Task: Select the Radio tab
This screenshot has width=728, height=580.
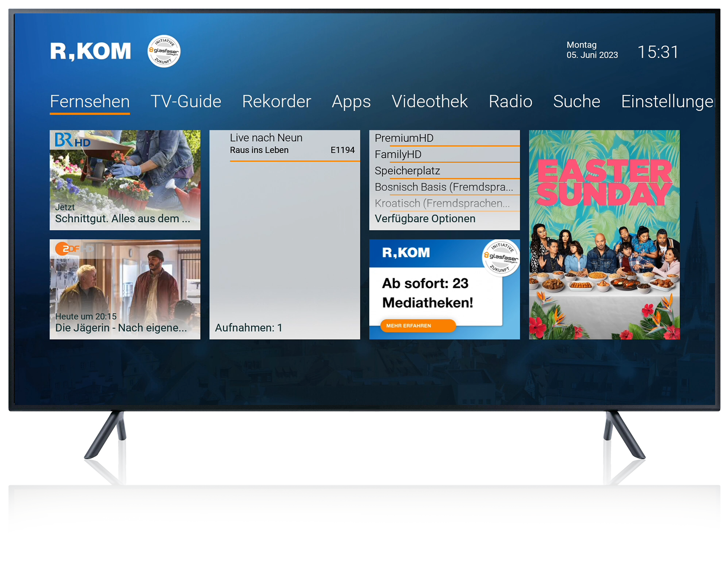Action: 510,102
